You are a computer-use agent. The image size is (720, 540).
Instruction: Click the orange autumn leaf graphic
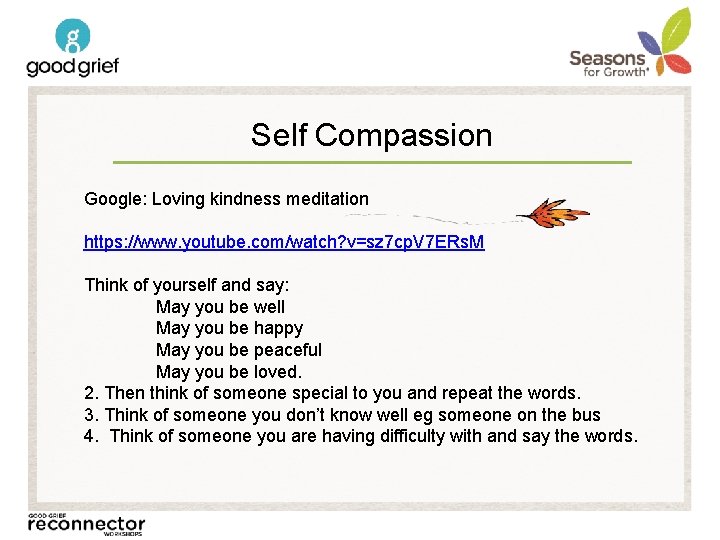pos(553,213)
